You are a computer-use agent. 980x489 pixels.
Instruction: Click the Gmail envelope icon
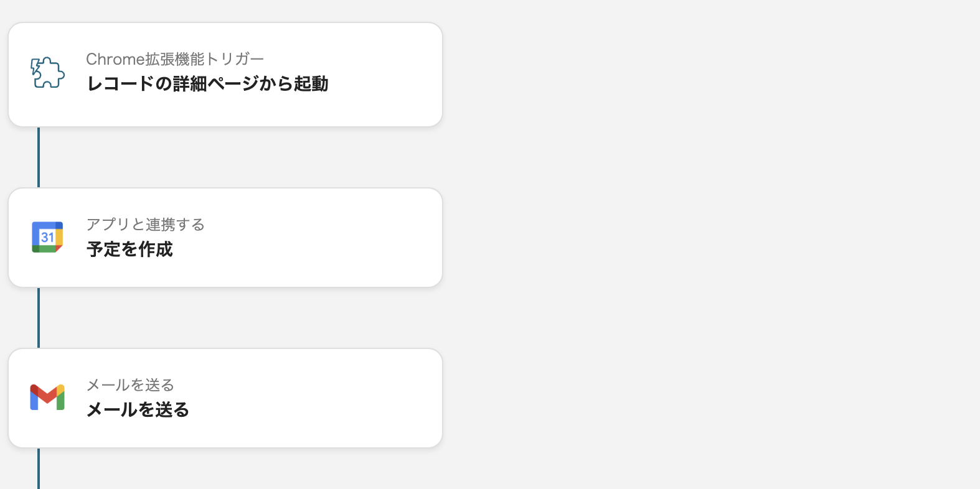point(47,398)
